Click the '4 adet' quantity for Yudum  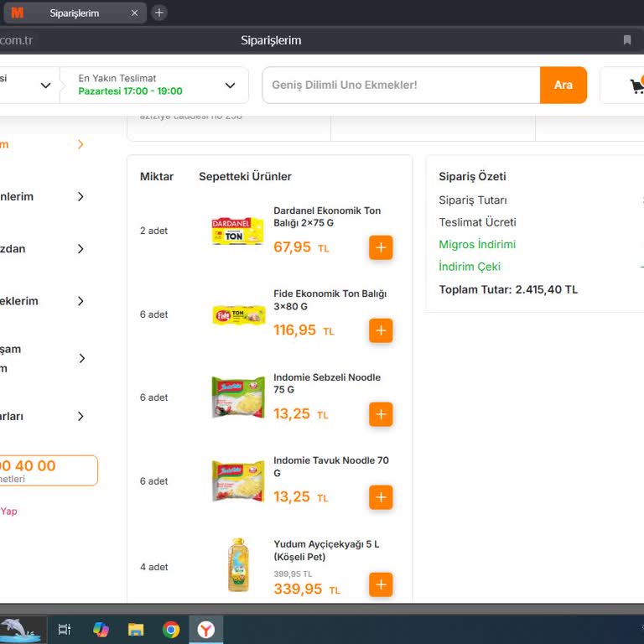pyautogui.click(x=153, y=567)
